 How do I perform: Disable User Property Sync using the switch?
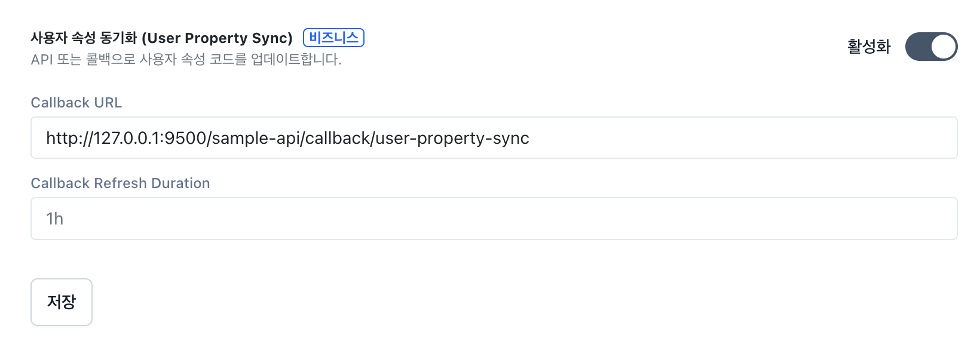(931, 47)
